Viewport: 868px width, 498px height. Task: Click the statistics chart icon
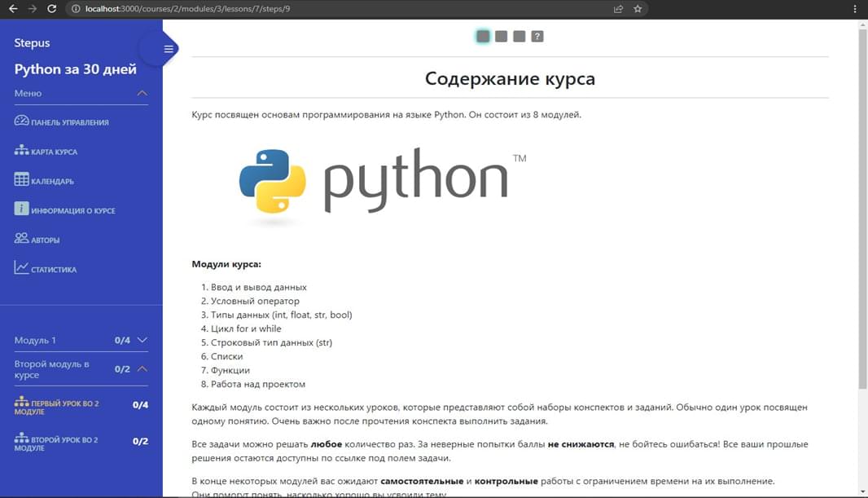tap(22, 268)
